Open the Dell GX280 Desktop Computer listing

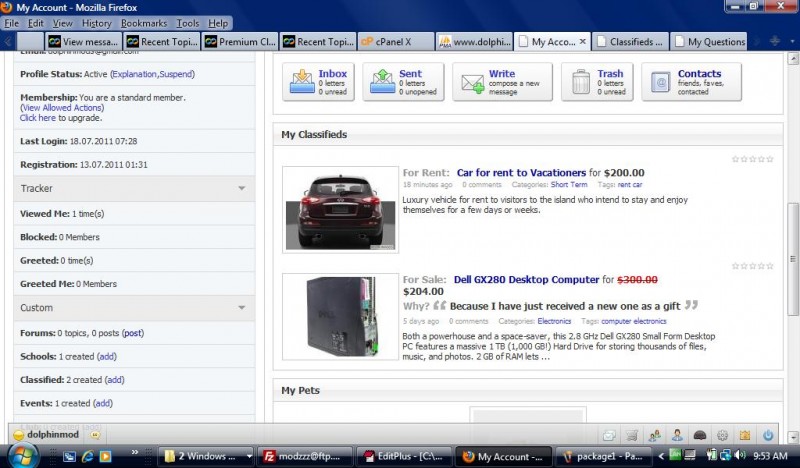click(527, 280)
